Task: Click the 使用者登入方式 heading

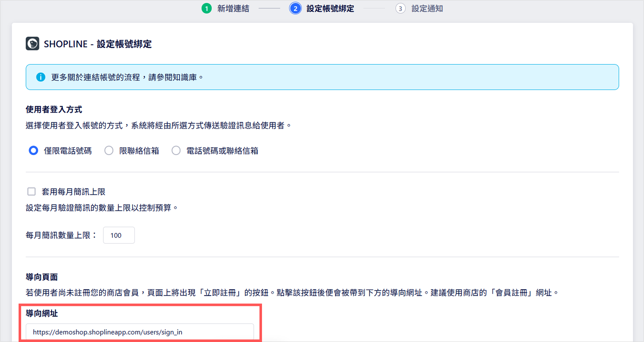Action: coord(54,109)
